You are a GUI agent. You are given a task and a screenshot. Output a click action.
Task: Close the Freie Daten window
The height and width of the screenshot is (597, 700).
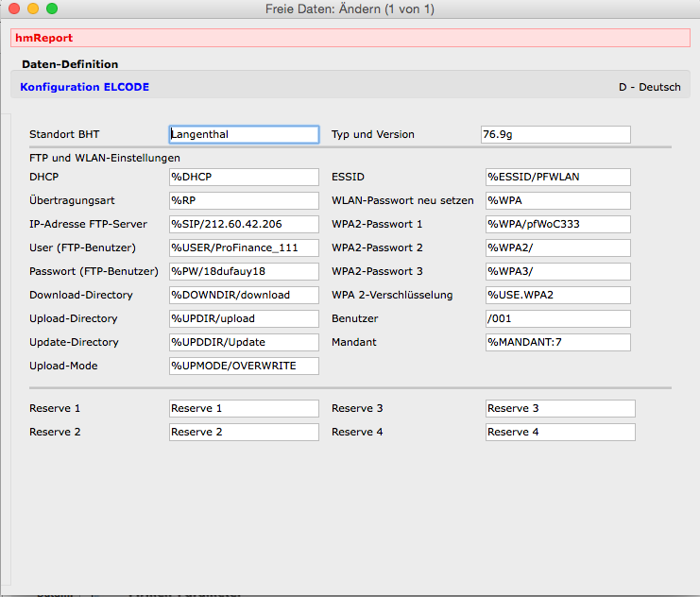14,9
